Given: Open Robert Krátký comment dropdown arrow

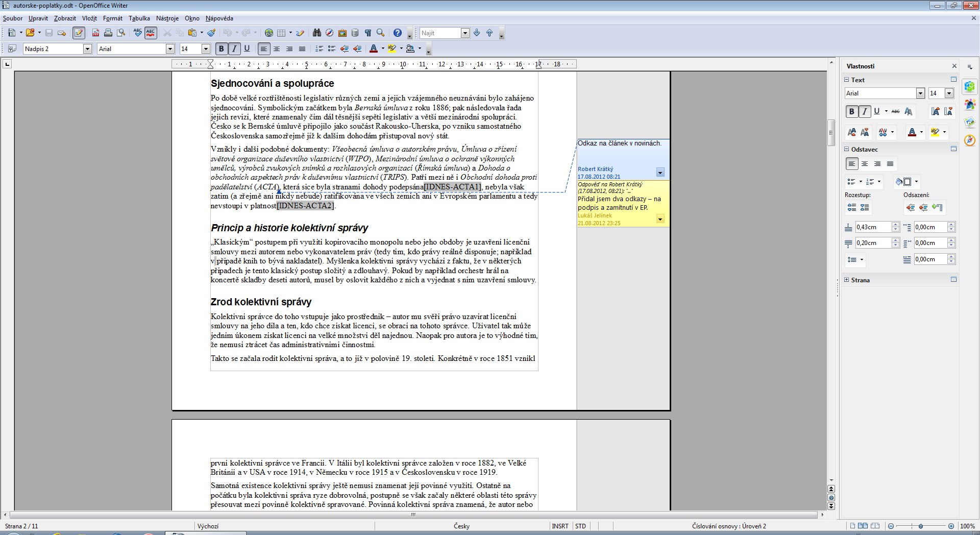Looking at the screenshot, I should pos(660,173).
